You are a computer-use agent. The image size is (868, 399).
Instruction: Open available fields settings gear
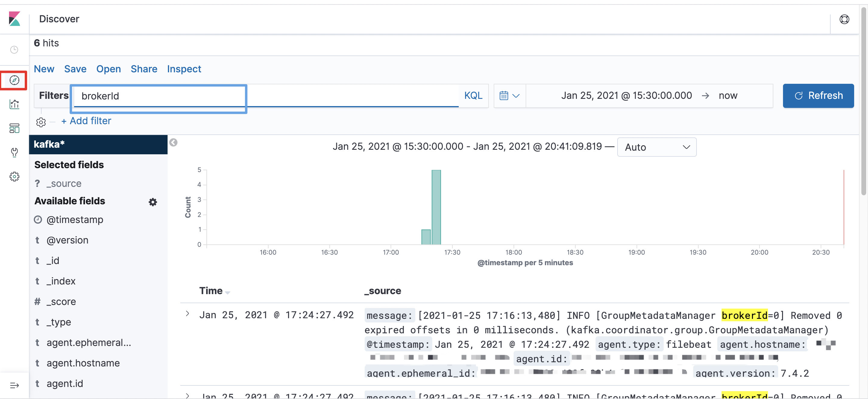click(153, 202)
